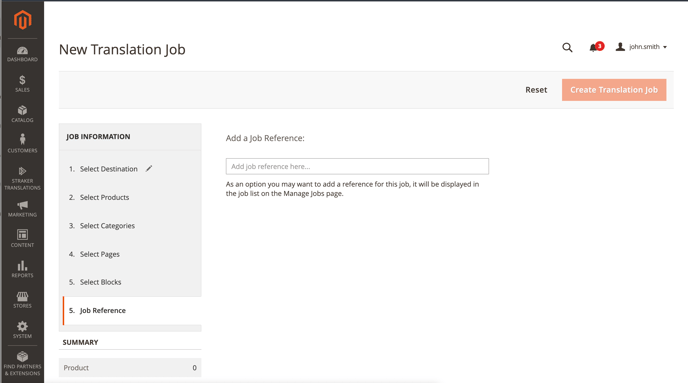Go to step 2 Select Products

99,197
